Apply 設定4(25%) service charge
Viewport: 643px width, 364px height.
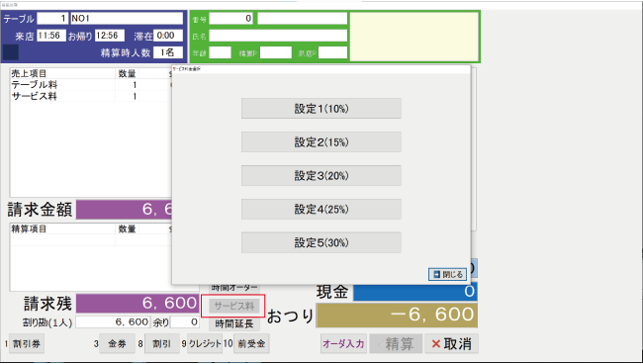click(321, 210)
